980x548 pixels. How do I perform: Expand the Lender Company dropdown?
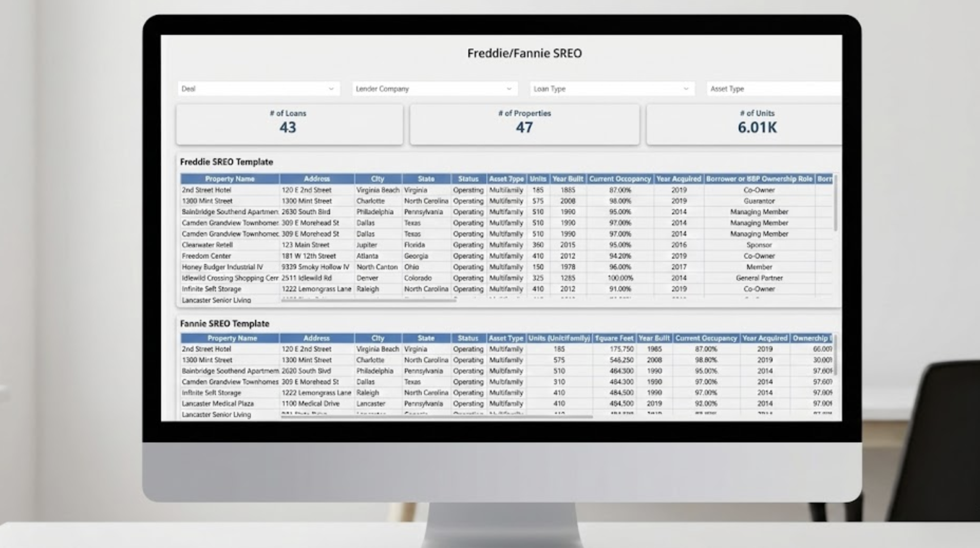coord(434,89)
